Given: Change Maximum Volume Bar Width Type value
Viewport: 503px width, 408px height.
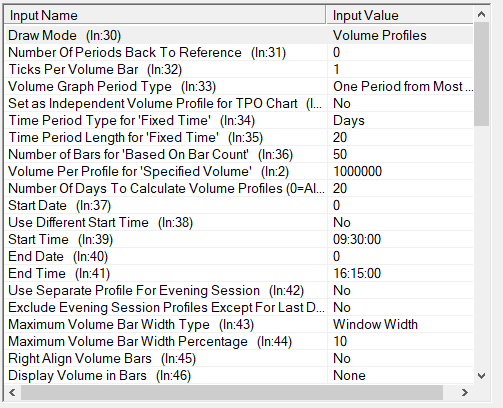Looking at the screenshot, I should coord(400,324).
